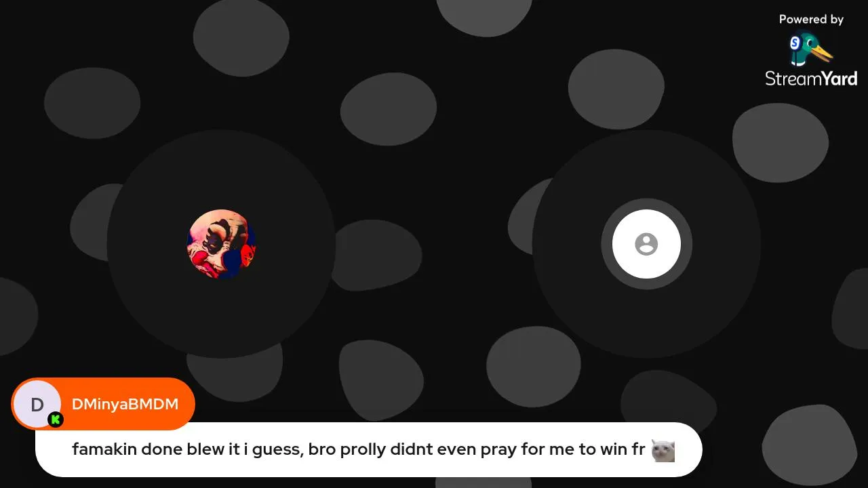Open the left participant's cartoon avatar
Image resolution: width=868 pixels, height=488 pixels.
(221, 244)
